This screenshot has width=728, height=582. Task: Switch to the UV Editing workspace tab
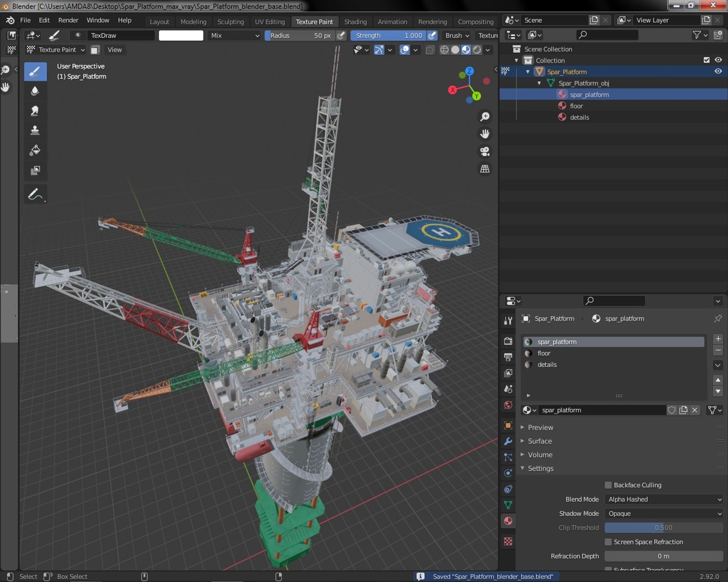tap(270, 22)
